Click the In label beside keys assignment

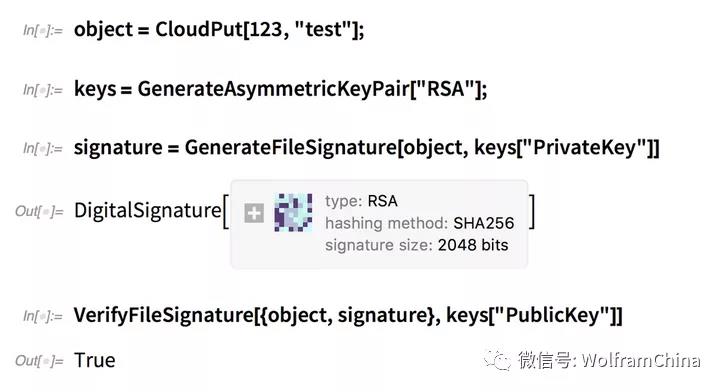coord(43,90)
